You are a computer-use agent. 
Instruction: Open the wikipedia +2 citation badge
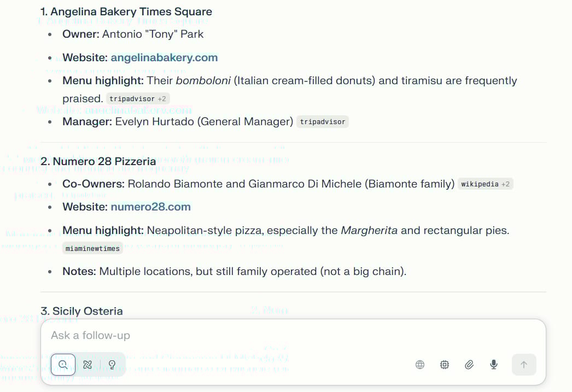tap(485, 184)
